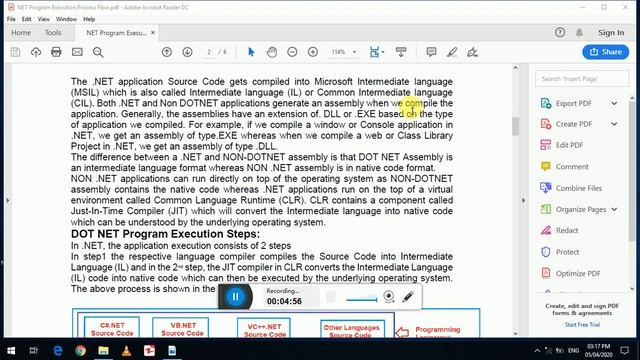Click the document vertical scrollbar thumb

(x=516, y=126)
